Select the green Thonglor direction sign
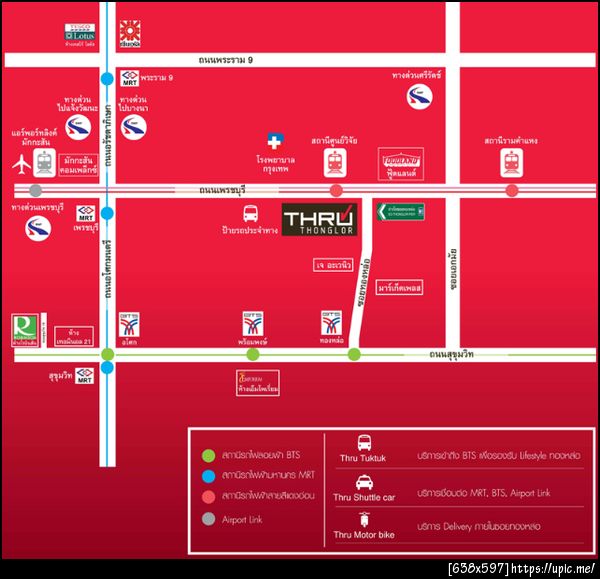 click(400, 212)
